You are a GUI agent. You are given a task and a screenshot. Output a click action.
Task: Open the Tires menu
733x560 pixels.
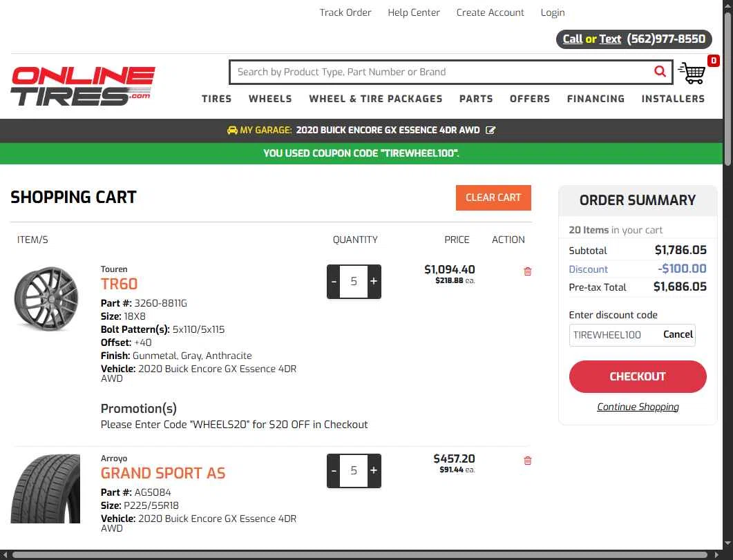click(x=216, y=99)
